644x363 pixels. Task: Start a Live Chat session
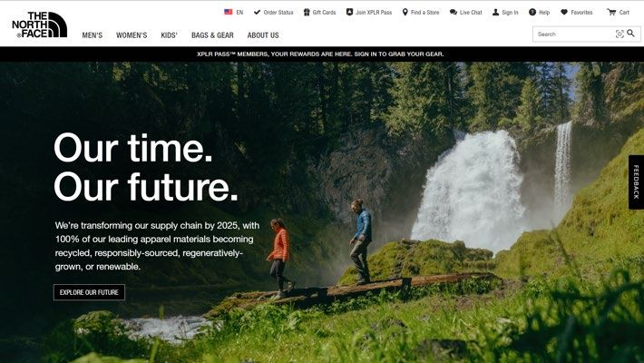coord(465,13)
